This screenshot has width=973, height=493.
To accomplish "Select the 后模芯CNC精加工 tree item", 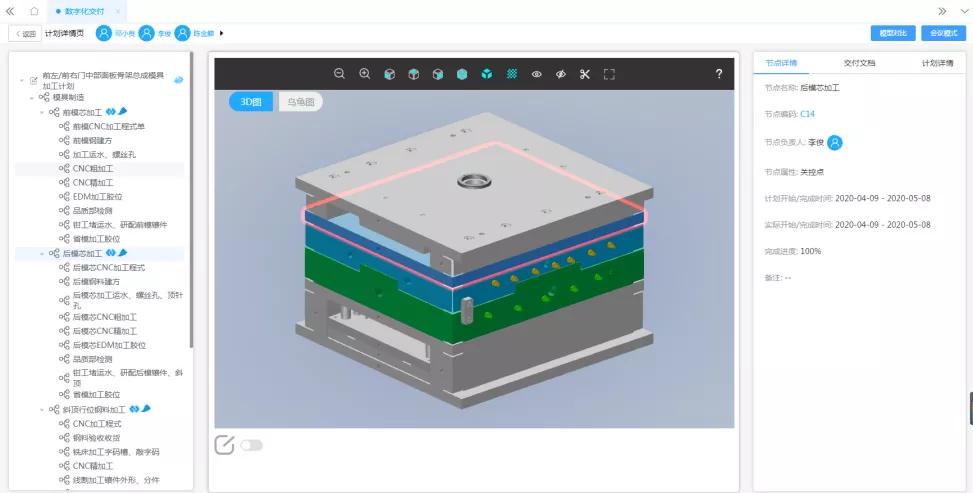I will [x=105, y=332].
